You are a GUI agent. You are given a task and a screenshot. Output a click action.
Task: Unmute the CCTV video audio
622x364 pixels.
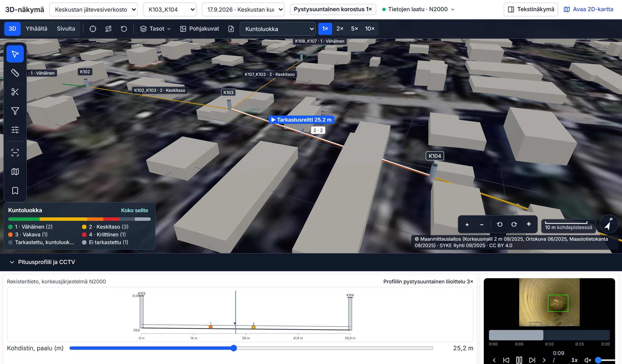point(588,360)
